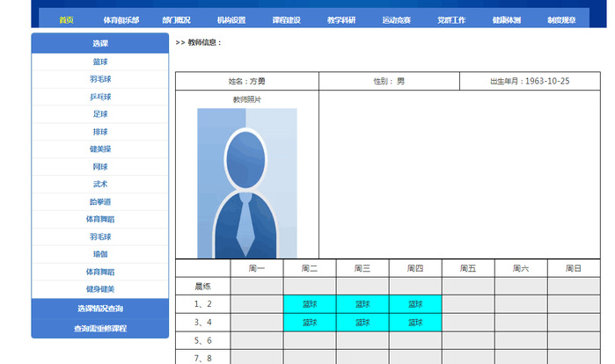This screenshot has width=615, height=364.
Task: Click the teacher photo placeholder image
Action: (246, 183)
